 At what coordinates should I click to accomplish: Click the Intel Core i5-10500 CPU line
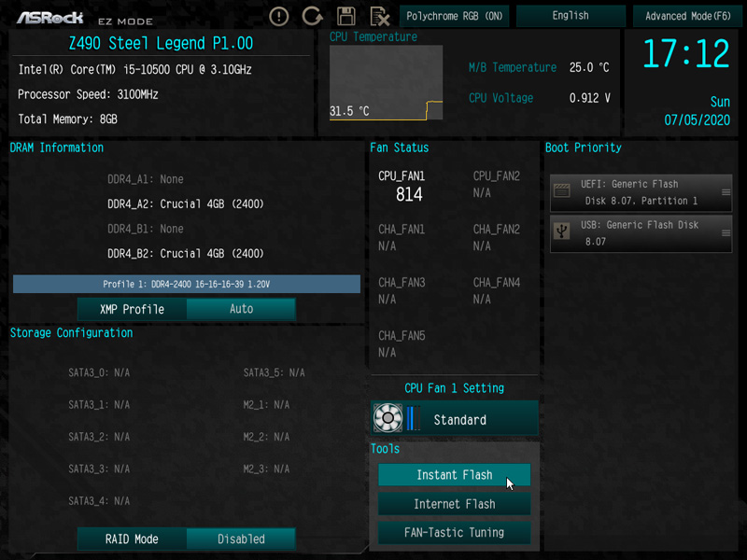coord(134,69)
